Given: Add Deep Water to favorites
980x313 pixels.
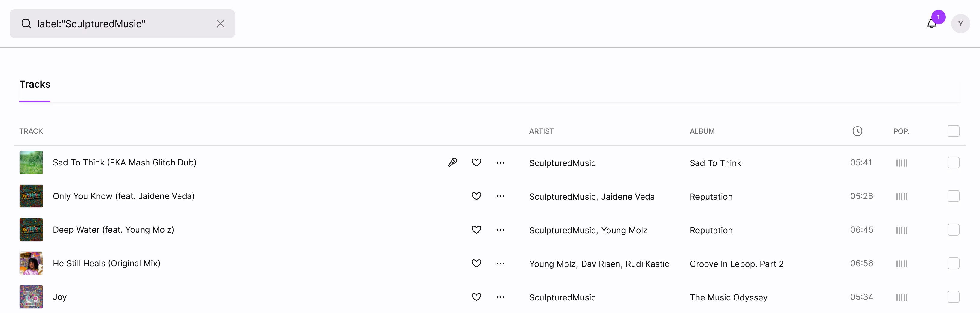Looking at the screenshot, I should (476, 229).
